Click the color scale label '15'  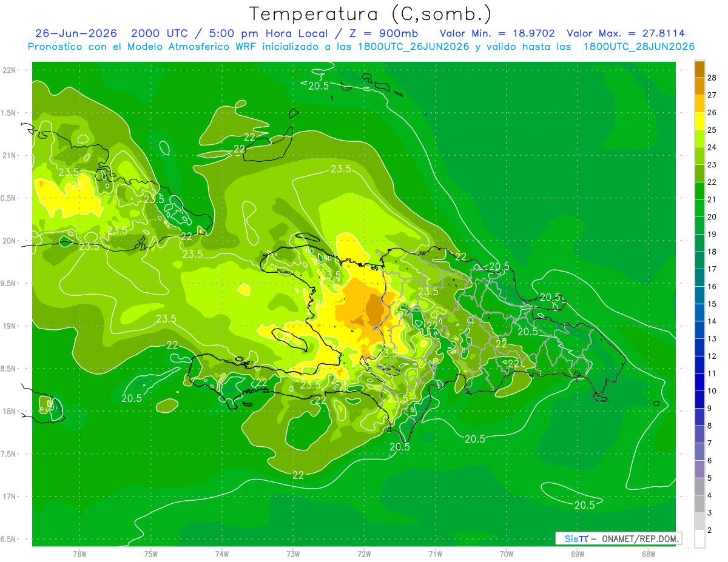[x=712, y=304]
